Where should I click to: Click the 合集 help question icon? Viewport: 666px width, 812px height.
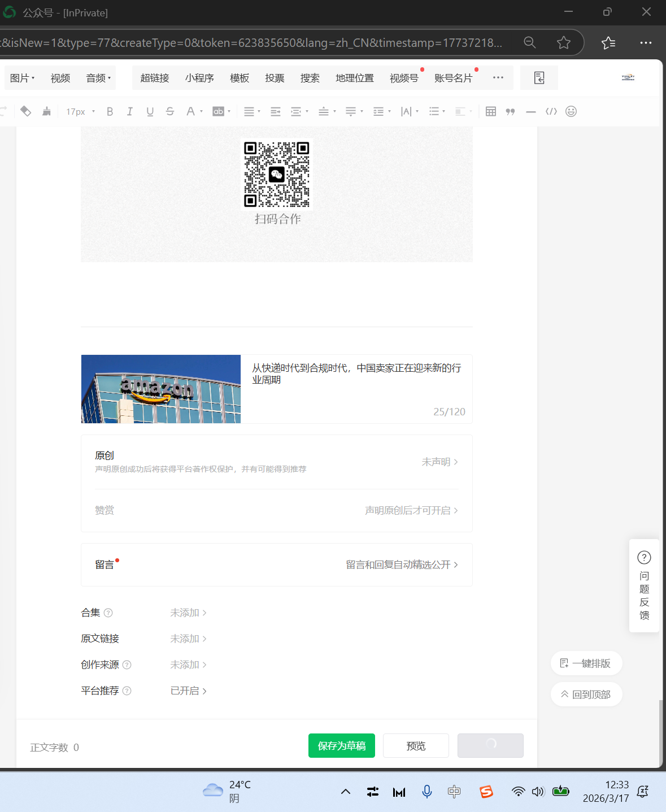[108, 613]
